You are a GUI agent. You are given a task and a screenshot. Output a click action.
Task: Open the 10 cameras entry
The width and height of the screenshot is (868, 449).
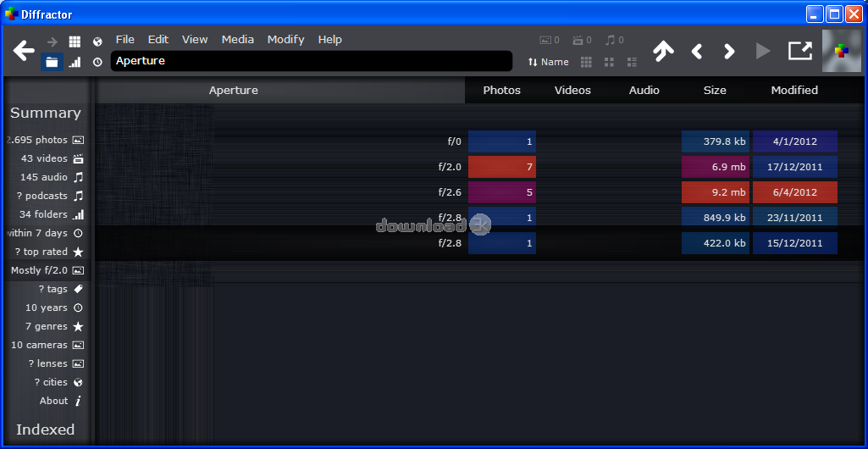click(47, 345)
